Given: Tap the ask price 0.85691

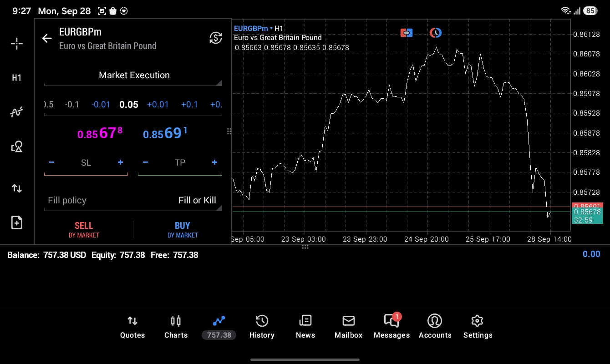Looking at the screenshot, I should pyautogui.click(x=165, y=133).
